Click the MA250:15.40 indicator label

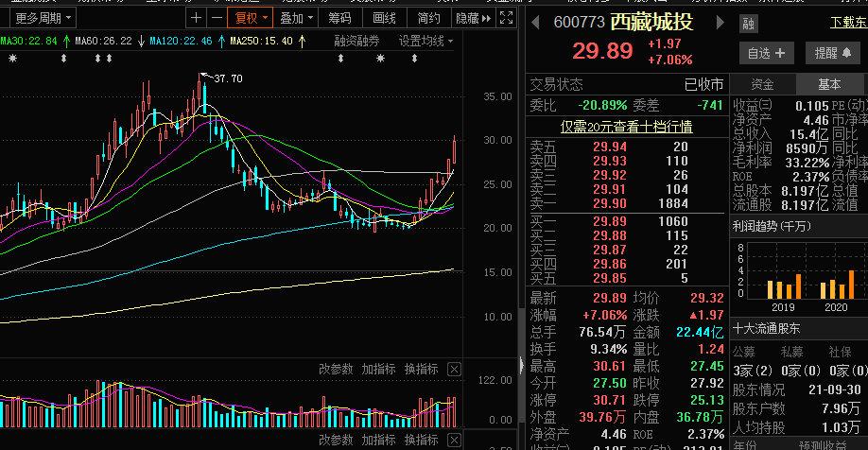pos(261,41)
